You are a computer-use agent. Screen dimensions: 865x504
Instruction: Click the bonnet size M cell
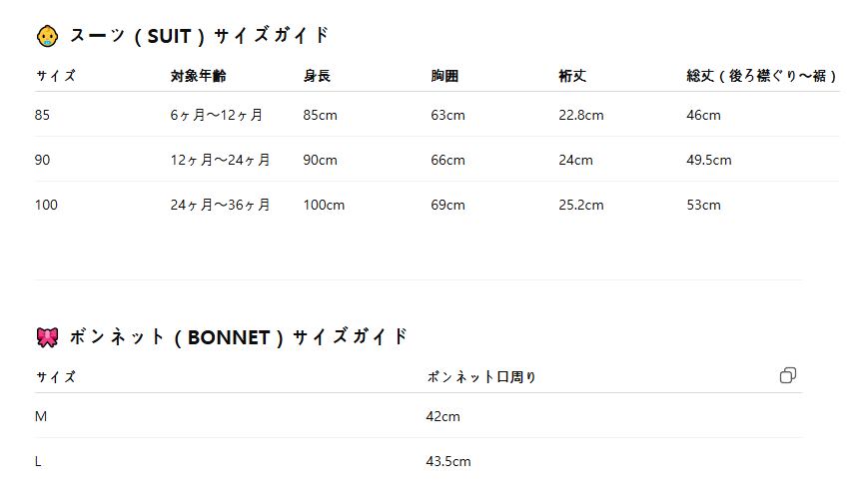click(x=41, y=416)
